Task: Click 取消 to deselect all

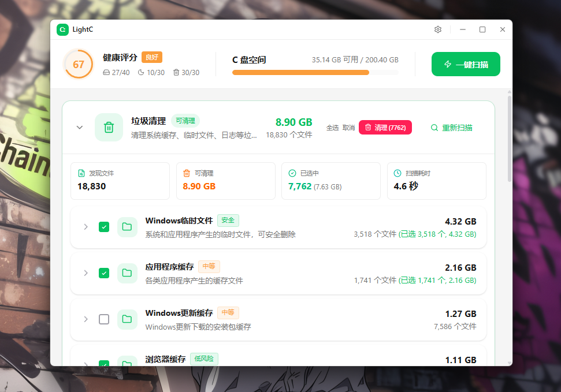Action: 348,128
